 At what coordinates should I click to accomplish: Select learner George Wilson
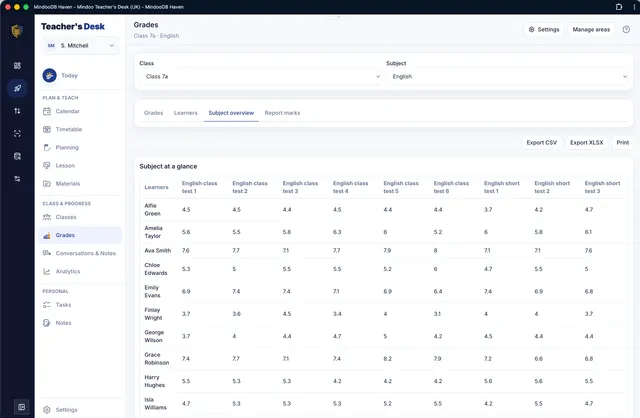[x=154, y=336]
